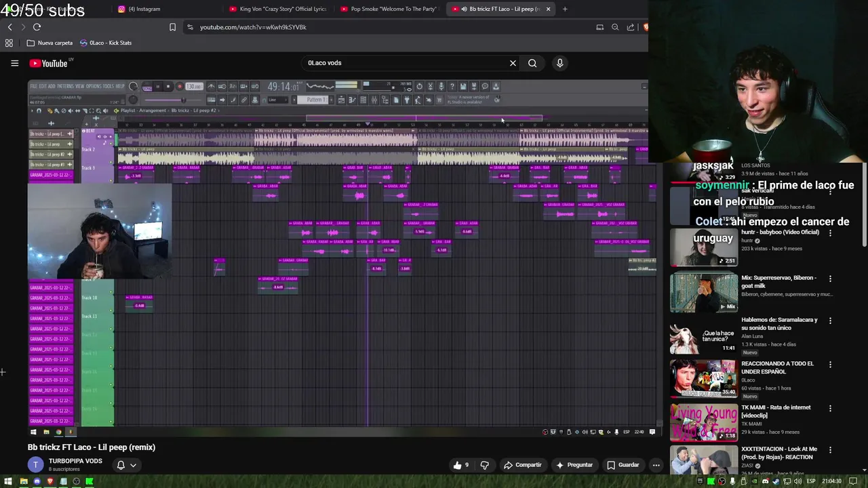Bookmark this page using address bar icon
The width and height of the screenshot is (868, 488).
coord(172,27)
